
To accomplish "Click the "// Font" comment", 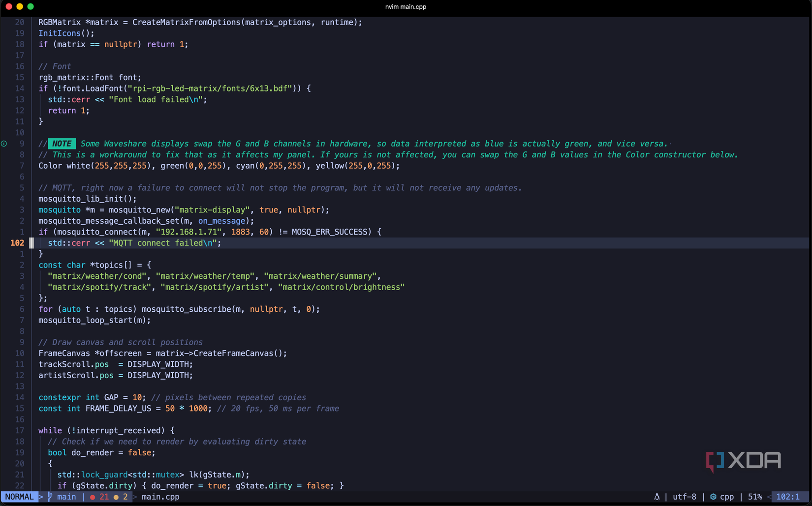I will coord(55,66).
